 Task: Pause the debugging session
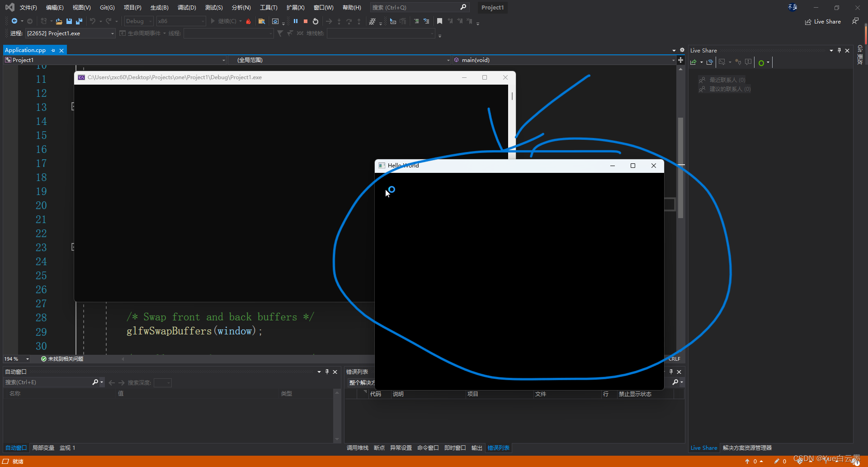coord(296,21)
